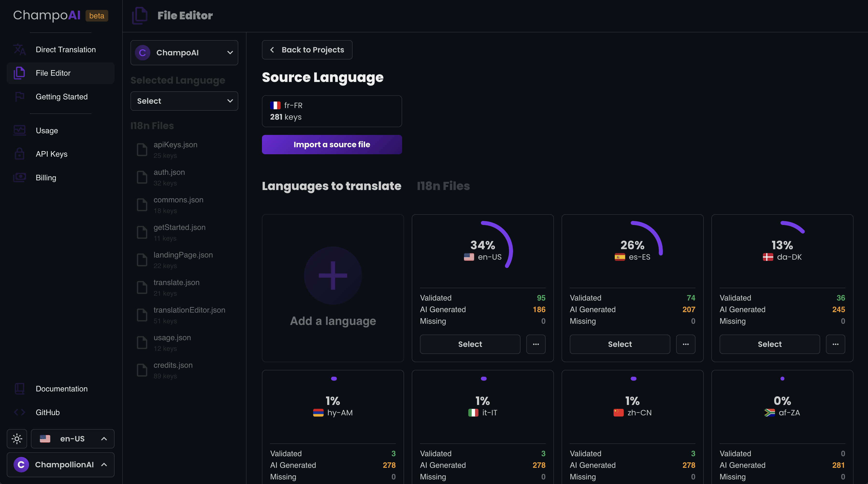
Task: Click the Billing cash icon
Action: 19,178
